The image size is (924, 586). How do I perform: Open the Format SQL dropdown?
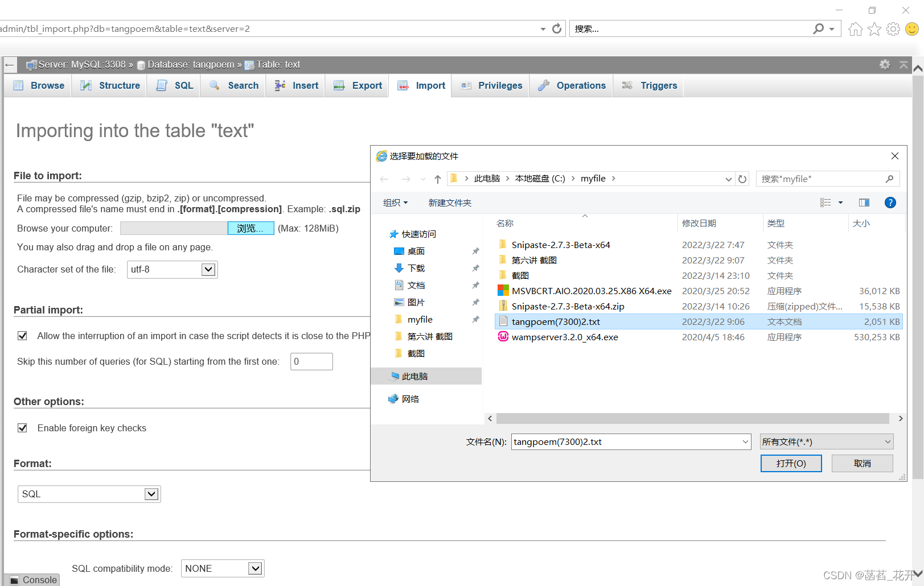(89, 494)
